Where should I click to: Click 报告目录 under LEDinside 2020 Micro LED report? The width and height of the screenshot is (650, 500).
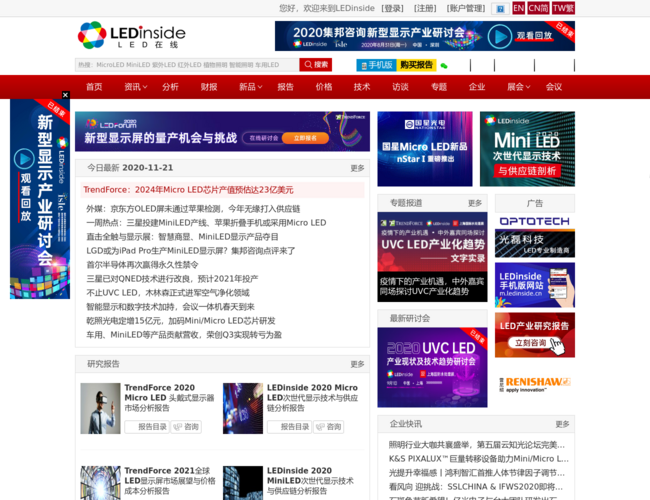(x=290, y=427)
